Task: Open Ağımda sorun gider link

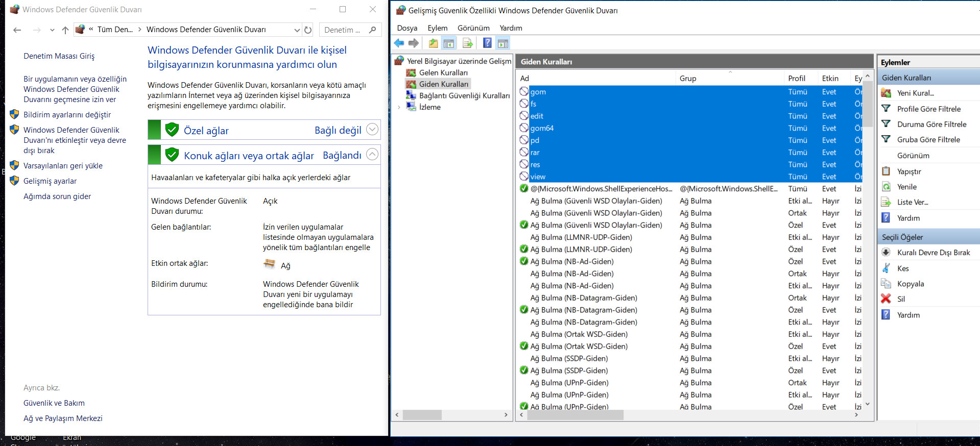Action: (x=57, y=196)
